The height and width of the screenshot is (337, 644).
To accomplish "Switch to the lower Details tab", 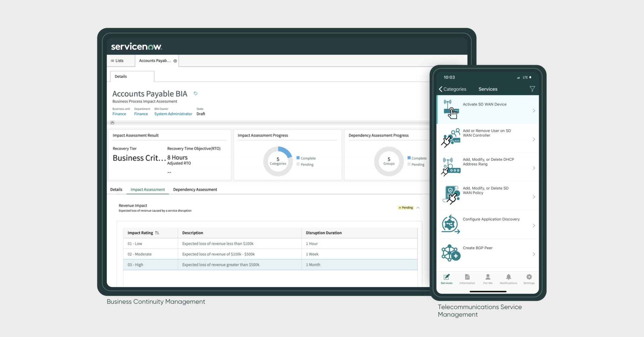I will pos(116,189).
